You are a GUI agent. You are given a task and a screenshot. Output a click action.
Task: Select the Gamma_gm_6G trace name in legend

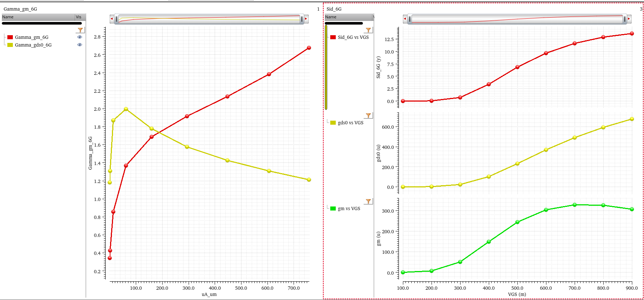click(x=32, y=37)
